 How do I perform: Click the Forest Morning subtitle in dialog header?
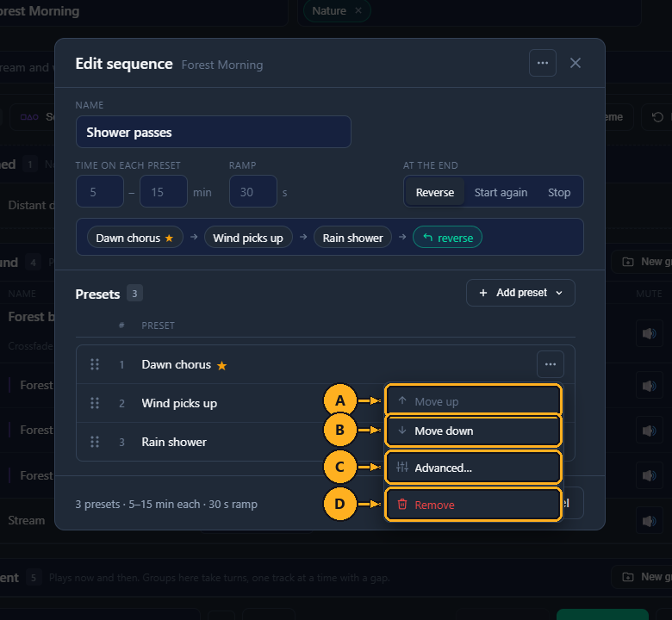click(x=222, y=65)
